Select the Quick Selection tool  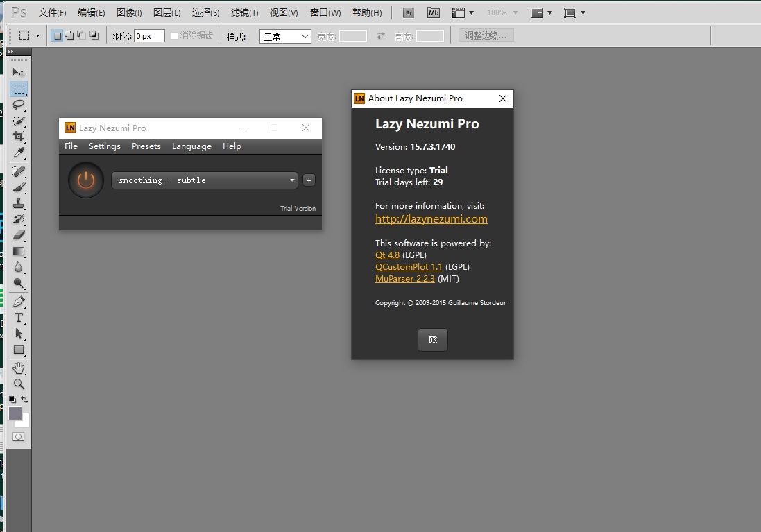pos(19,121)
